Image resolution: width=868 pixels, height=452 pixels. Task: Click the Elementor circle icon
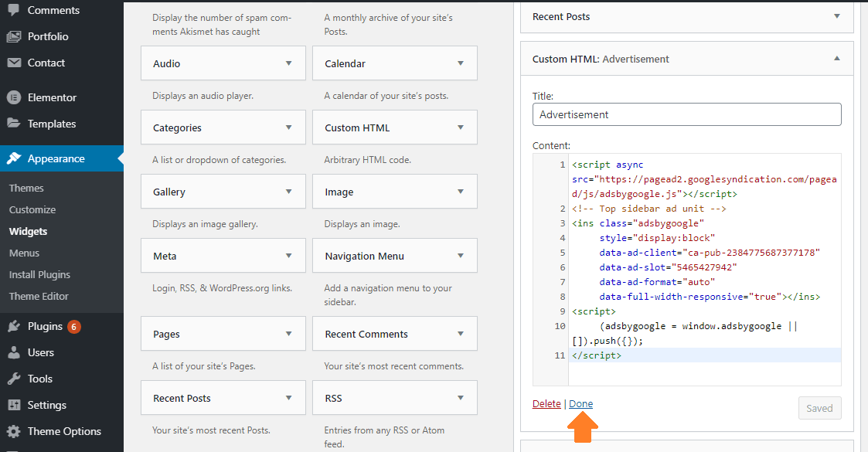coord(14,97)
